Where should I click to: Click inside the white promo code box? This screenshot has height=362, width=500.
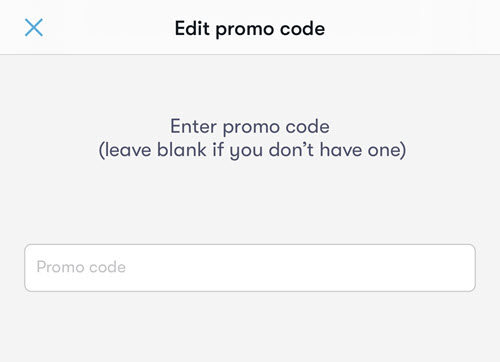[x=250, y=268]
